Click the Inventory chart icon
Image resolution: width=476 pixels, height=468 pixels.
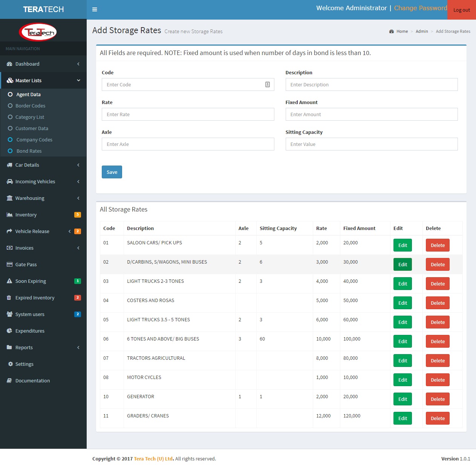tap(9, 215)
